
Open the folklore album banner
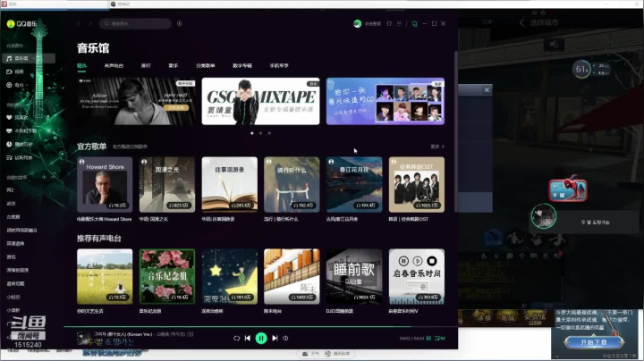coord(136,101)
